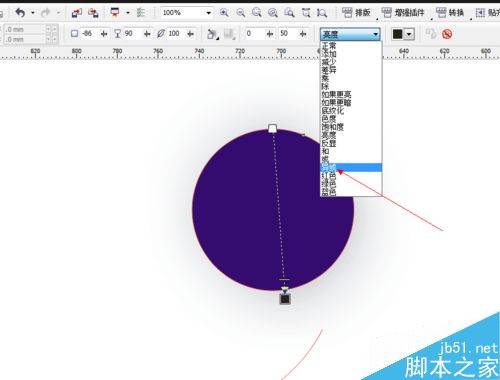Select 饱和度 in merge mode list
This screenshot has height=380, width=500.
pyautogui.click(x=351, y=127)
